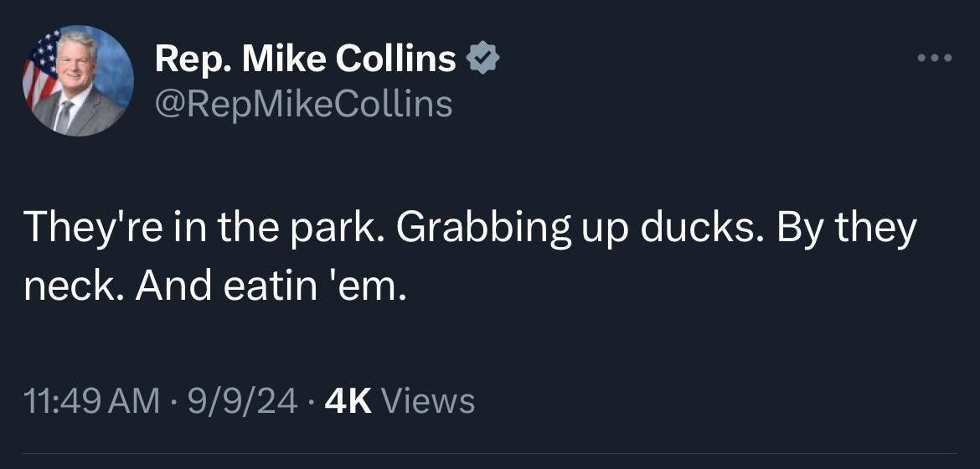Viewport: 980px width, 469px height.
Task: Click the display name Rep. Mike Collins
Action: tap(306, 59)
